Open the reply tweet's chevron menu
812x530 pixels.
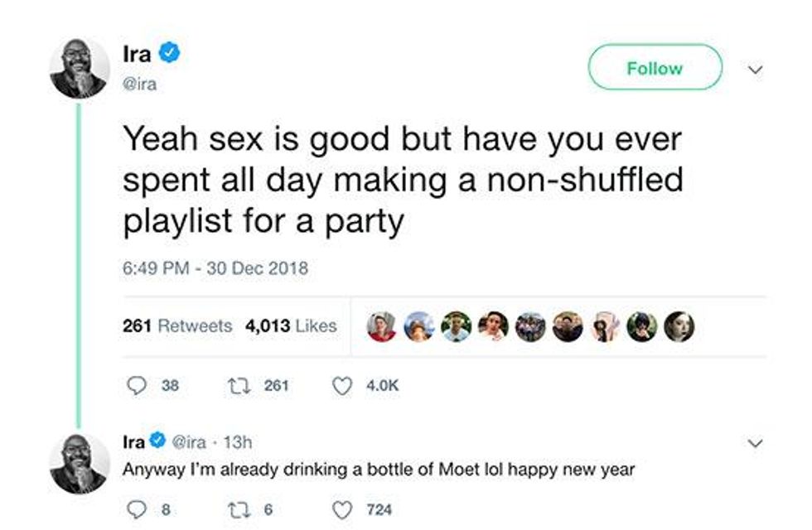[754, 445]
